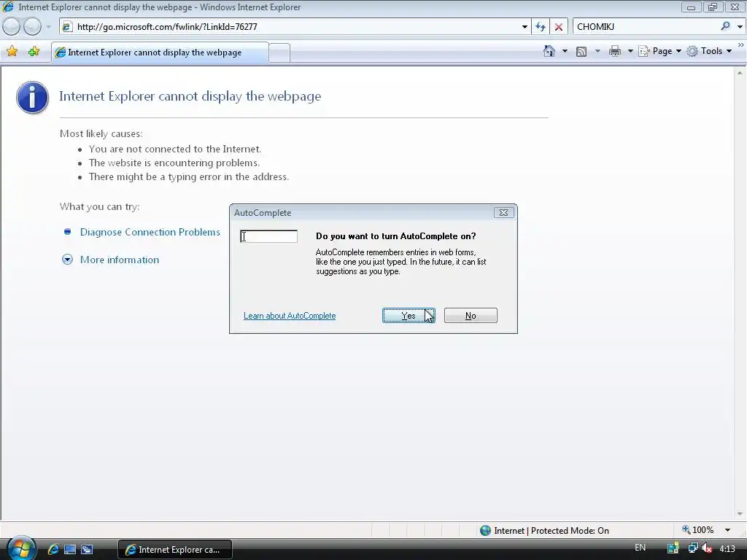Click 'The website is encountering problems.' text

pyautogui.click(x=174, y=163)
